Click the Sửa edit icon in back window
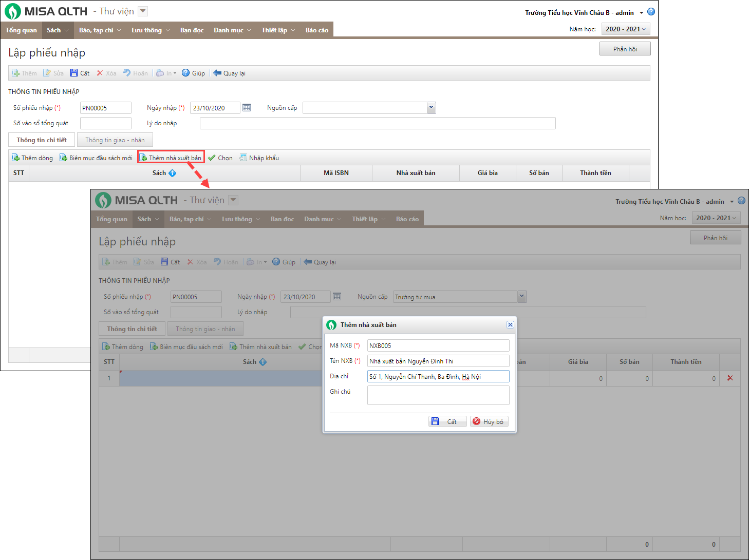Viewport: 749px width, 560px height. 47,73
